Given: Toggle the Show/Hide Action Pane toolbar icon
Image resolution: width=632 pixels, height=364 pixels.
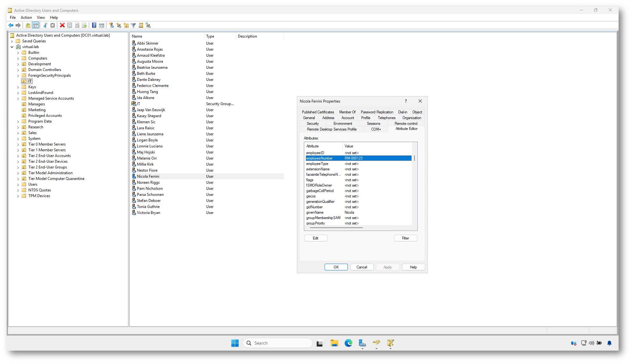Looking at the screenshot, I should (102, 25).
